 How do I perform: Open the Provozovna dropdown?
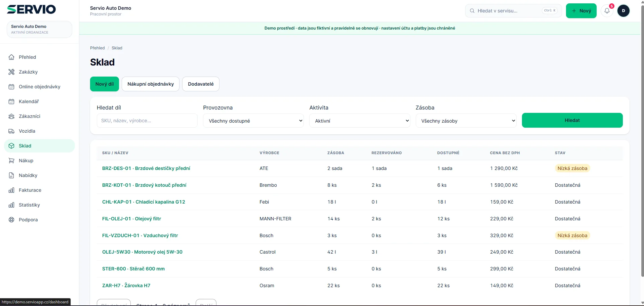pos(253,121)
